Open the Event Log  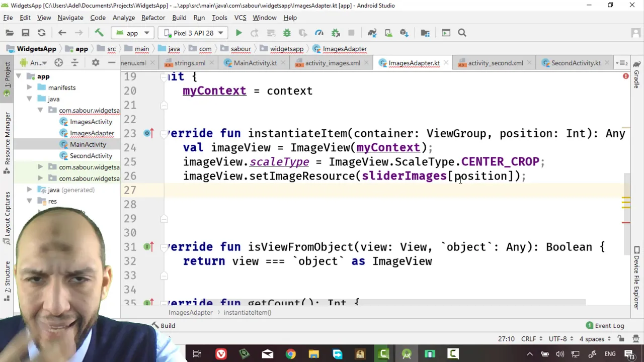coord(605,326)
